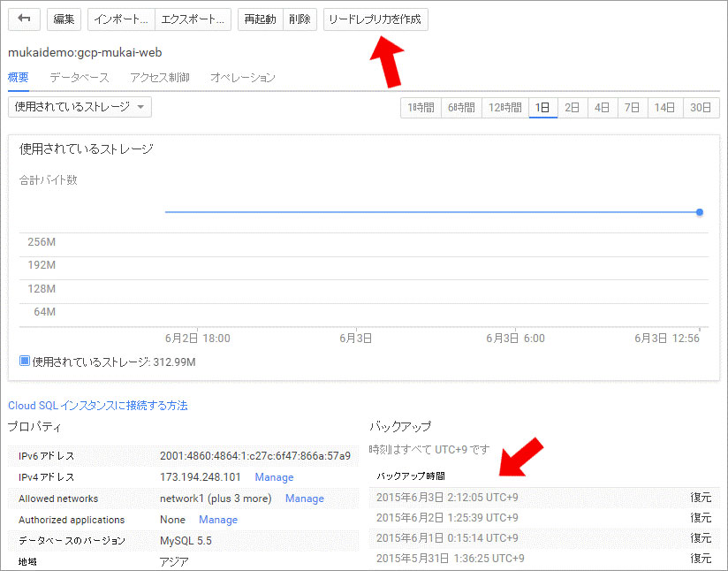Click the IPv4 address 173.194.248.101
The width and height of the screenshot is (728, 571).
pos(201,477)
